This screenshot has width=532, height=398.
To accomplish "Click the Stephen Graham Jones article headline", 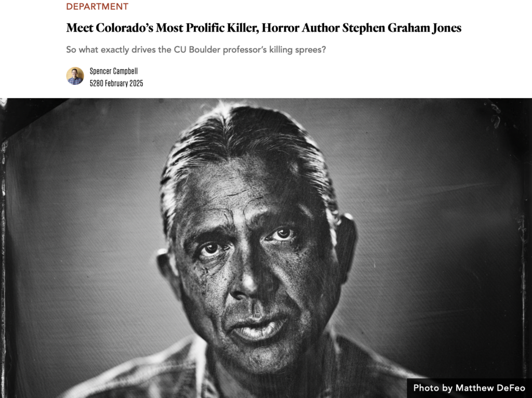I will click(x=263, y=28).
